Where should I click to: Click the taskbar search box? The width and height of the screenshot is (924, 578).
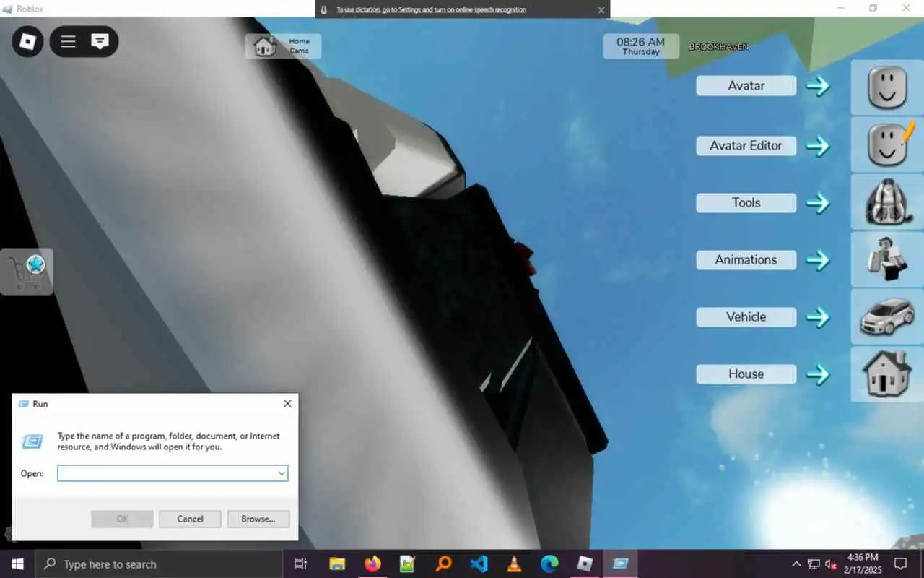(x=159, y=564)
